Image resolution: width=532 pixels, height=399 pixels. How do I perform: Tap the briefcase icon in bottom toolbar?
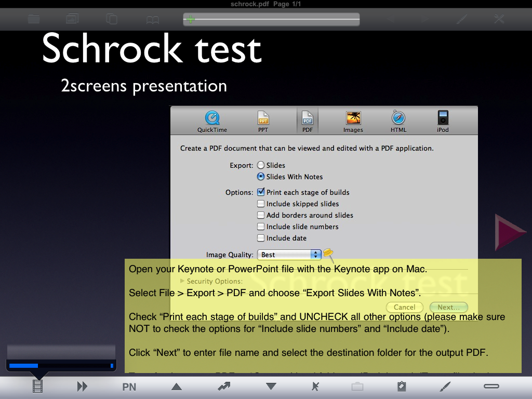357,387
